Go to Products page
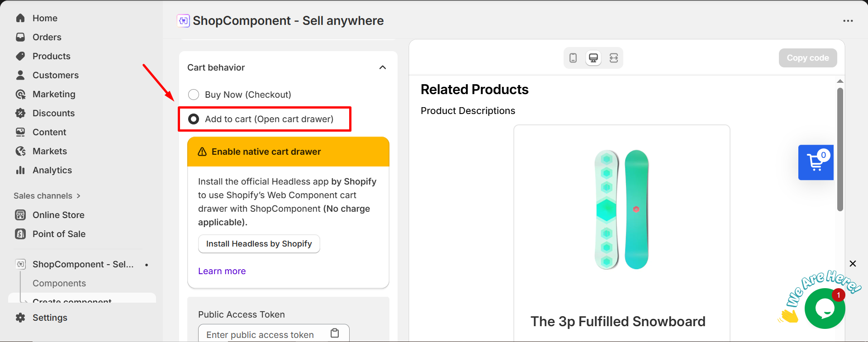The height and width of the screenshot is (342, 868). pos(51,56)
